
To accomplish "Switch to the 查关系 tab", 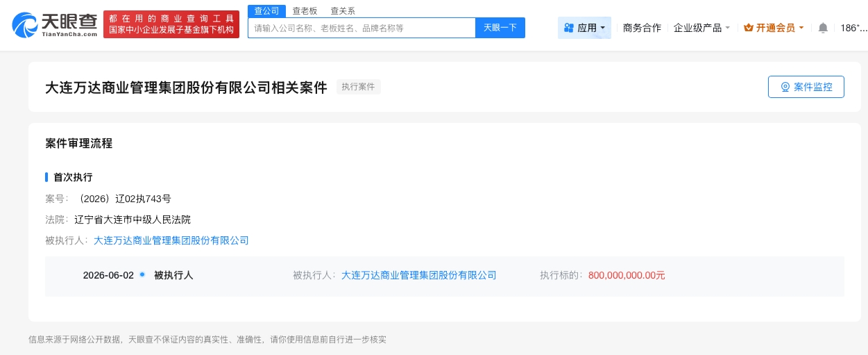I will click(343, 10).
